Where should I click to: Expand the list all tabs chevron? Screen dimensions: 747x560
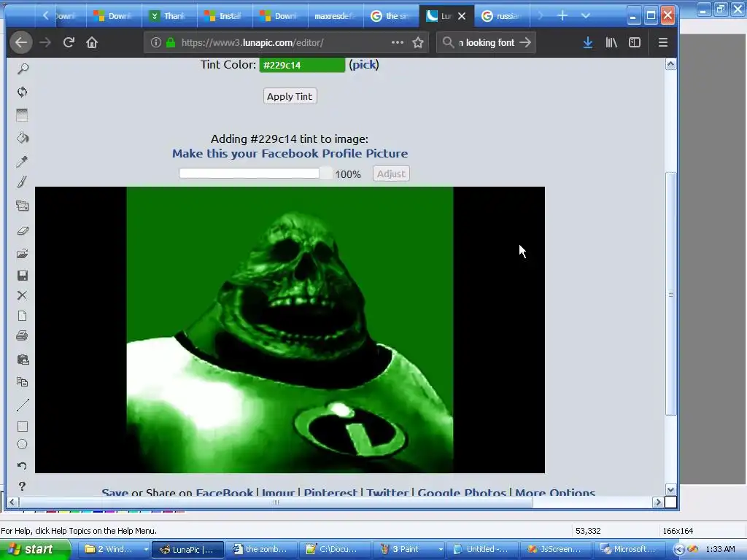[586, 16]
